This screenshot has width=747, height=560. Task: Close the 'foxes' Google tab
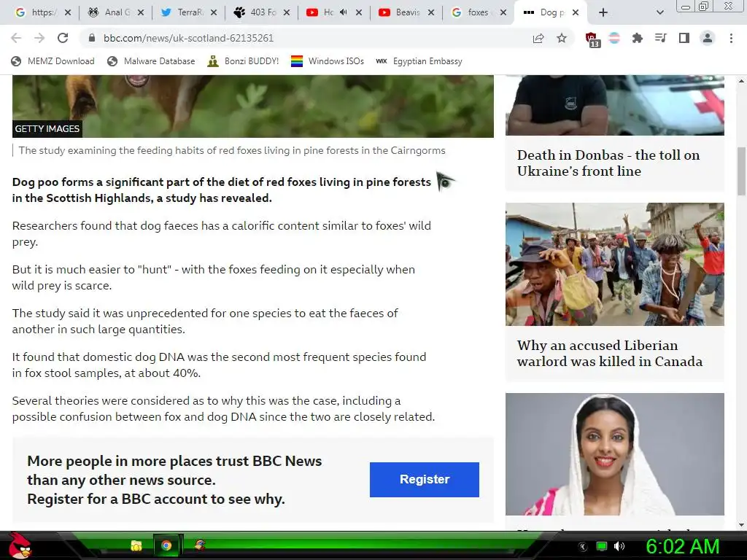point(503,13)
